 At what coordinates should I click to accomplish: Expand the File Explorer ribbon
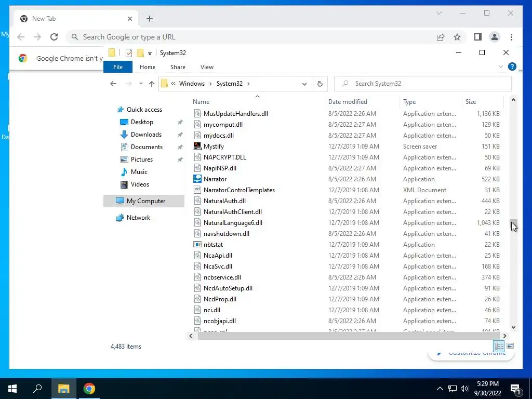coord(500,66)
